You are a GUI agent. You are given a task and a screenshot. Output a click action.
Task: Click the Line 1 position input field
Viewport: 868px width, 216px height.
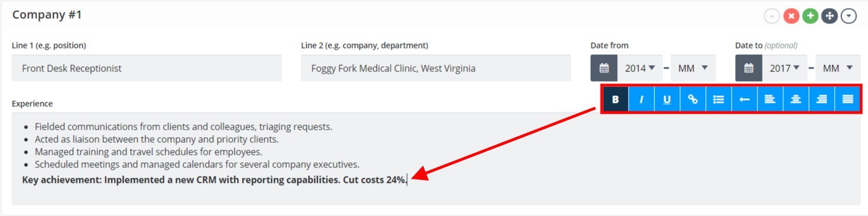pos(147,68)
